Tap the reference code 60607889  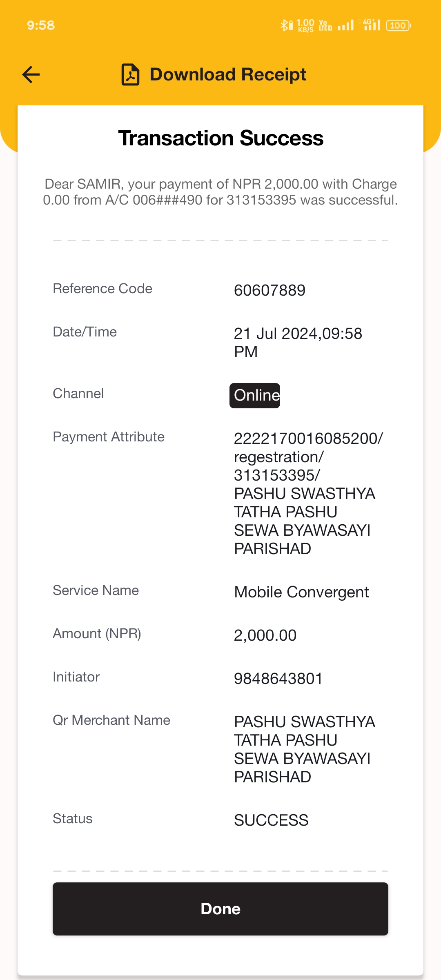pos(269,290)
